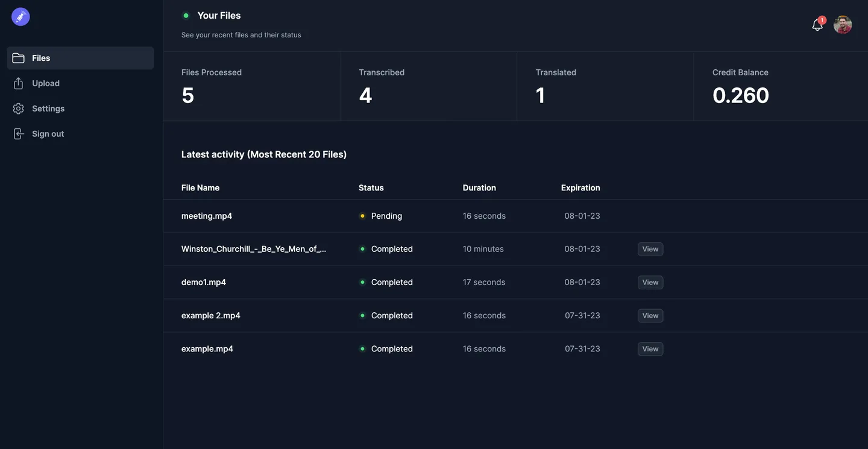Select the Winston_Churchill file name
The width and height of the screenshot is (868, 449).
tap(254, 249)
